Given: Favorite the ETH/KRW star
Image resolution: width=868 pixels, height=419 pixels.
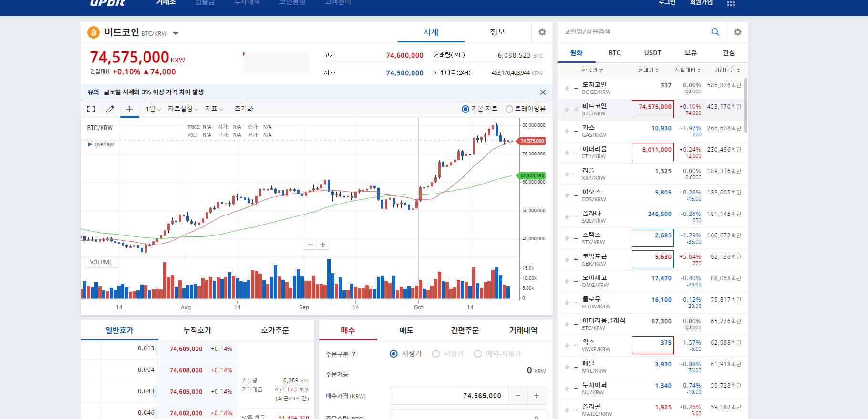Looking at the screenshot, I should click(567, 153).
